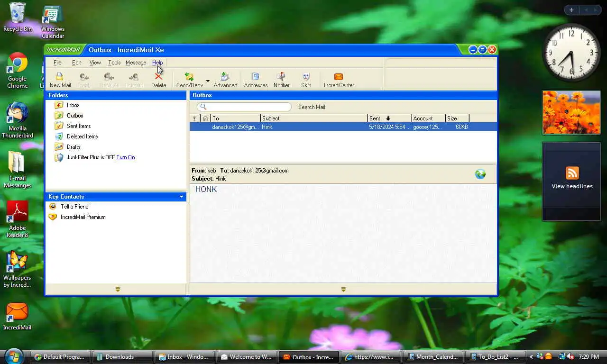The height and width of the screenshot is (364, 607).
Task: Click inside the Search Mail field
Action: [244, 107]
